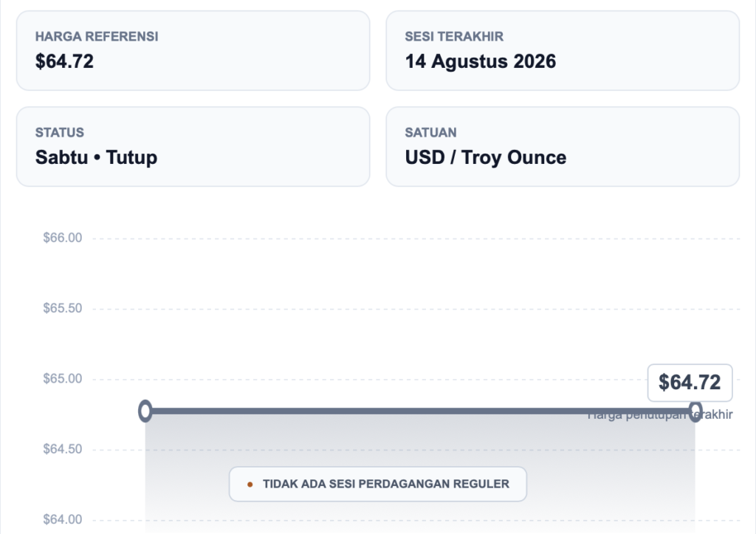Select the Sabtu • Tutup status text
The height and width of the screenshot is (534, 756).
tap(96, 158)
